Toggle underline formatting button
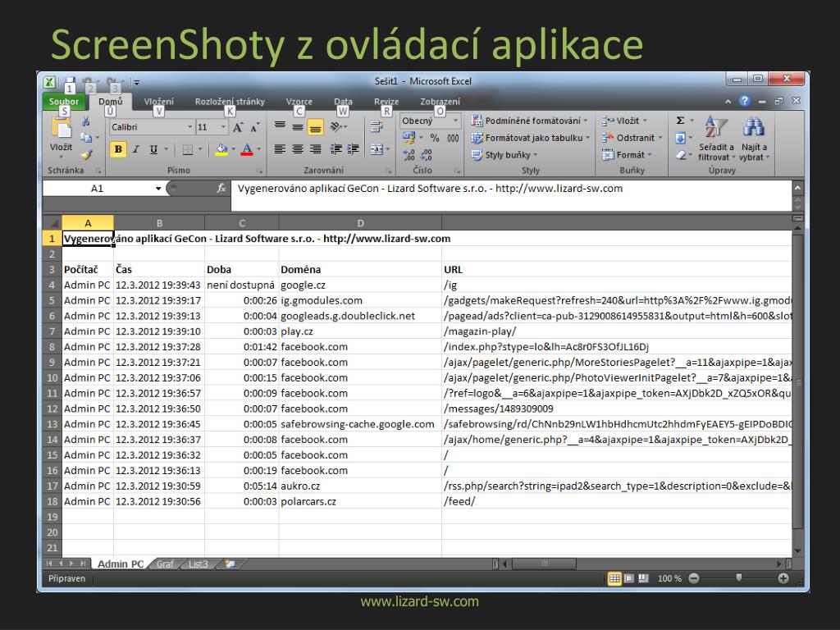The width and height of the screenshot is (840, 630). pyautogui.click(x=153, y=149)
